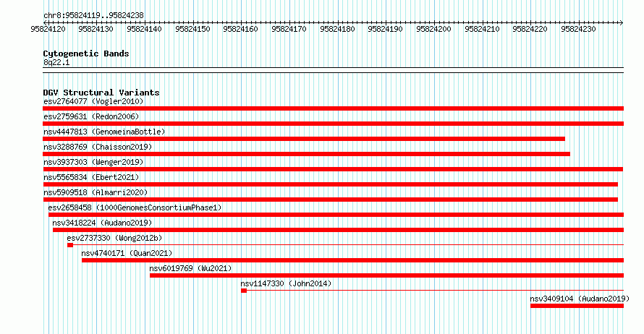
Task: Click the red bar of nsv3937303
Action: point(333,169)
